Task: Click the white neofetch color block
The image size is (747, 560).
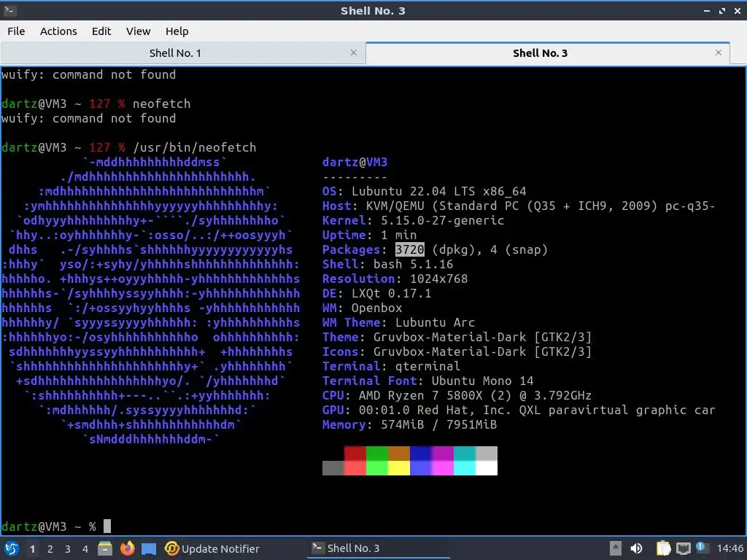Action: click(487, 468)
